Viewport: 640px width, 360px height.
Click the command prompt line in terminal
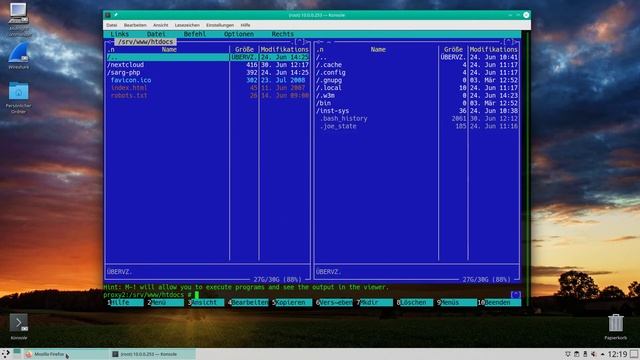pyautogui.click(x=306, y=295)
